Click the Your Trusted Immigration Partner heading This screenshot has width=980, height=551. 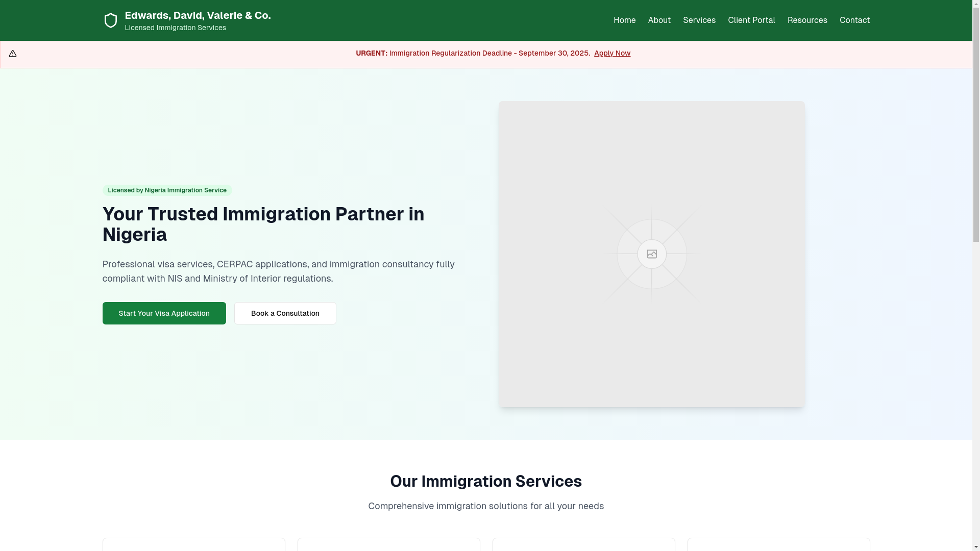(263, 224)
